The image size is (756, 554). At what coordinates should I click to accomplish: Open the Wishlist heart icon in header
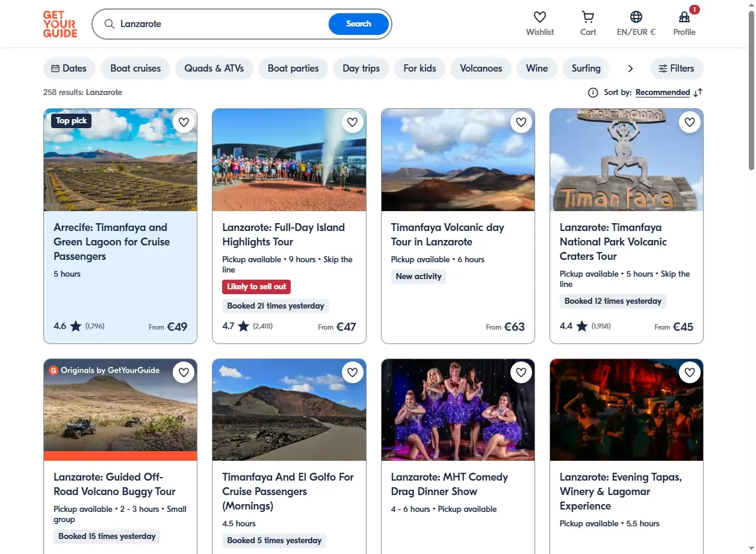(x=540, y=17)
